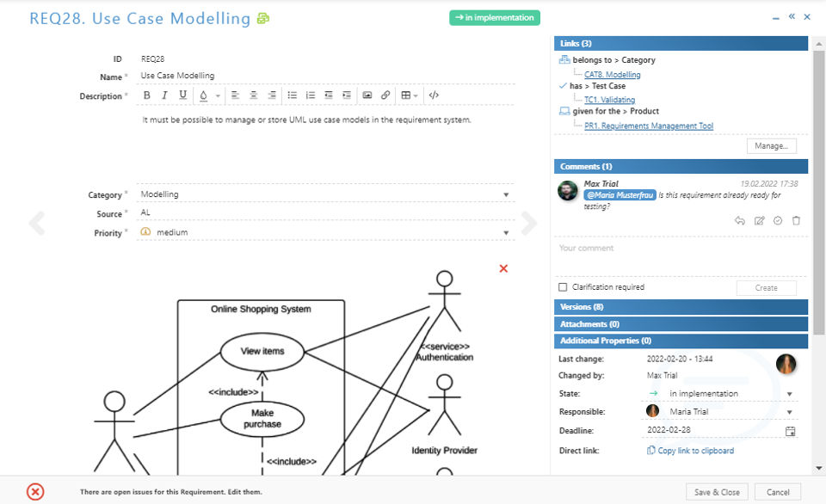
Task: Delete the comment with trash icon
Action: click(x=796, y=221)
